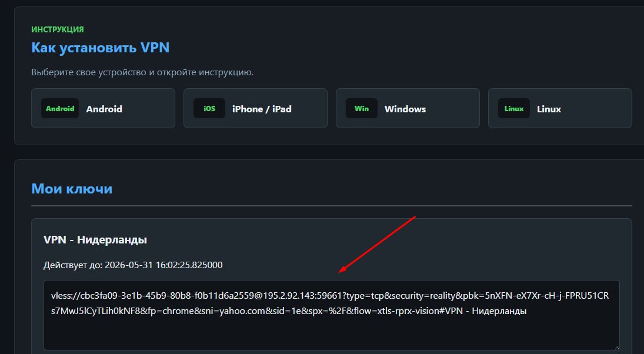Screen dimensions: 644x354
Task: Click the "Выберите свое устройство" description text
Action: 142,72
